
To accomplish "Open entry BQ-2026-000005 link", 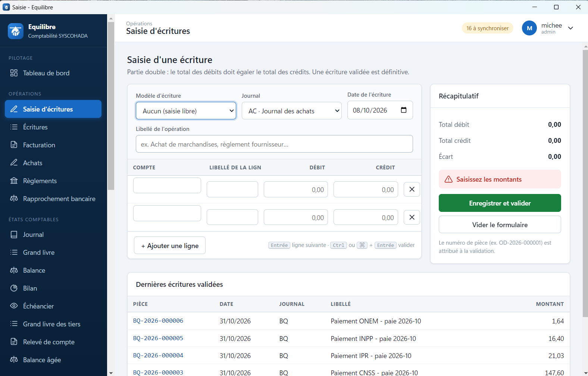I will click(158, 338).
